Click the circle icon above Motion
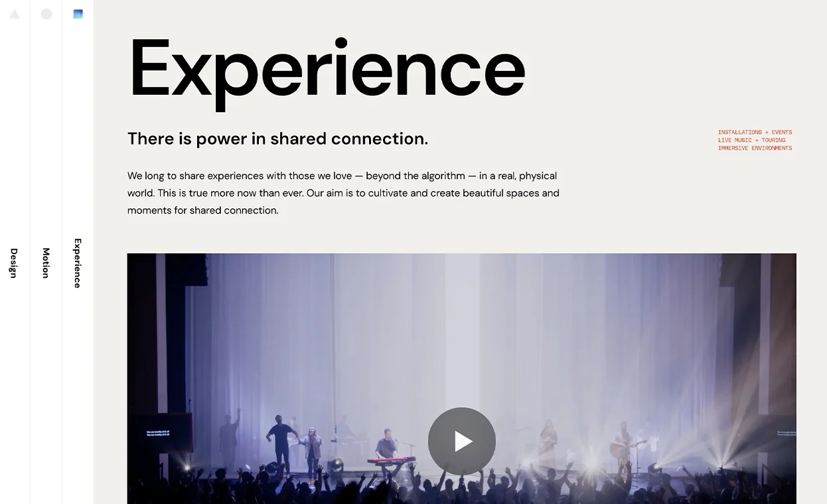This screenshot has height=504, width=827. pos(46,14)
